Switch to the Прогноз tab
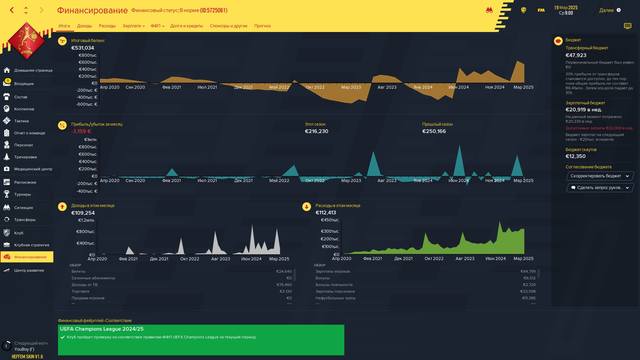 click(262, 26)
